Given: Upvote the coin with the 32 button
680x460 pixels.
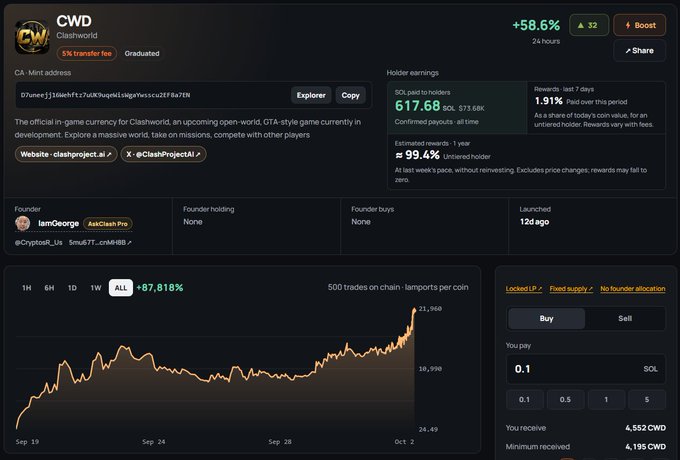Looking at the screenshot, I should point(589,25).
